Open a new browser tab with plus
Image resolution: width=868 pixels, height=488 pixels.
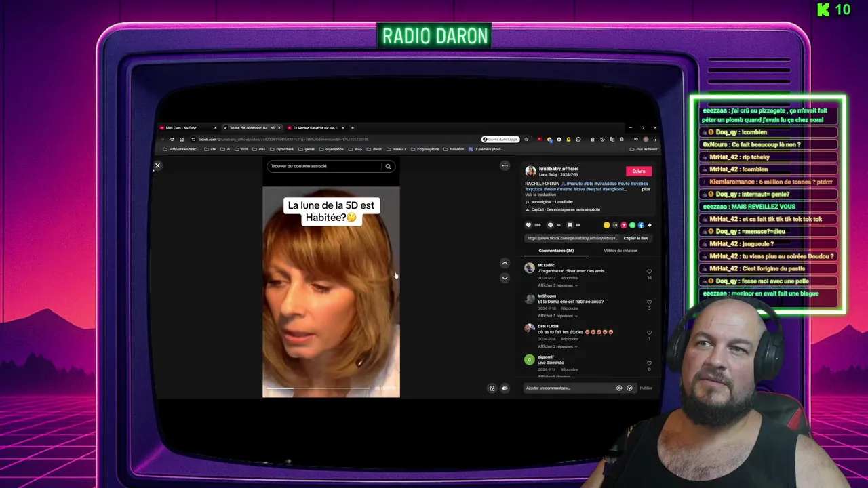tap(352, 128)
